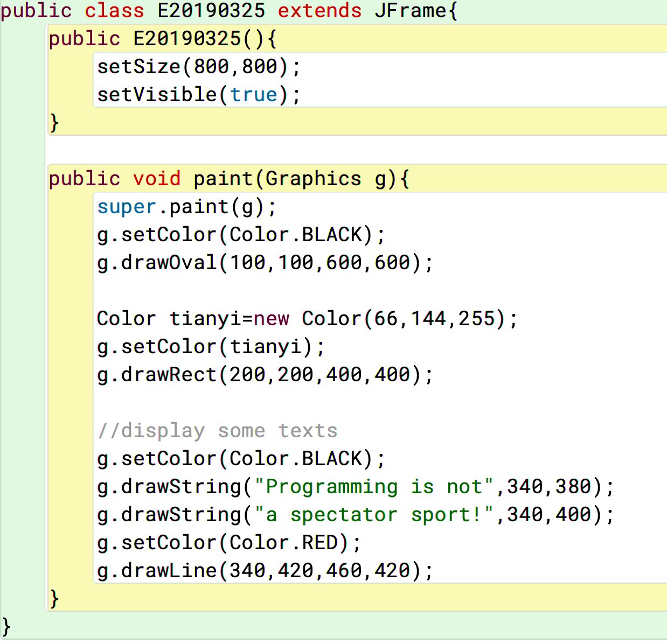Click the g.setColor(tianyi) line
667x644 pixels.
tap(211, 347)
